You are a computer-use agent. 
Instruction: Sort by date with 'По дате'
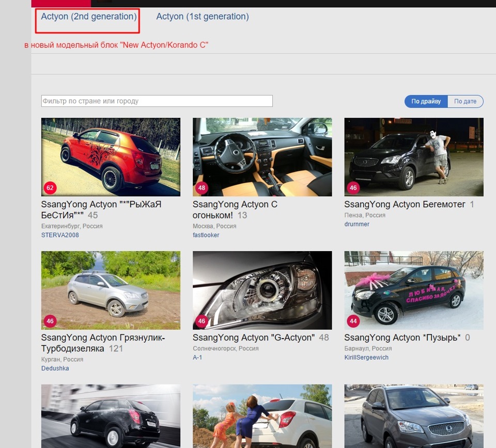[x=466, y=101]
